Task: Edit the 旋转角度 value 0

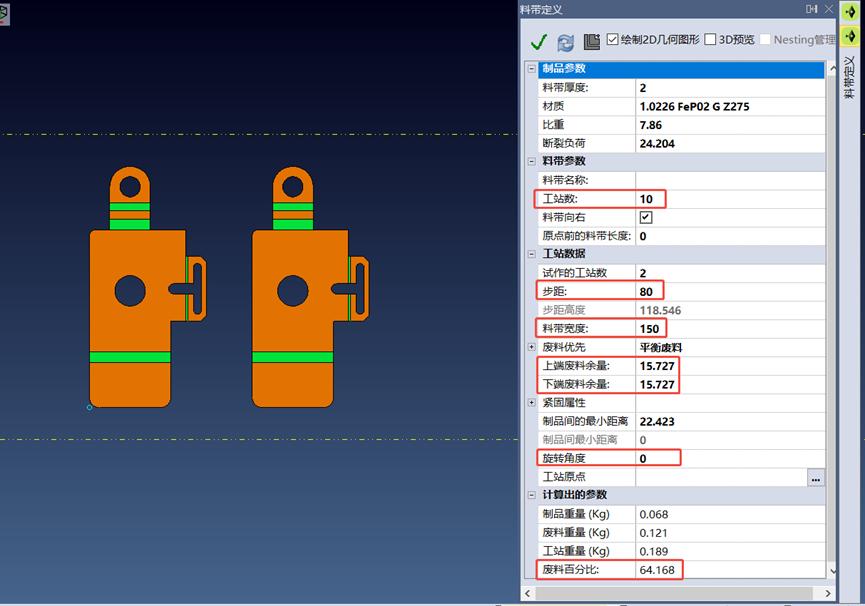Action: click(x=730, y=458)
